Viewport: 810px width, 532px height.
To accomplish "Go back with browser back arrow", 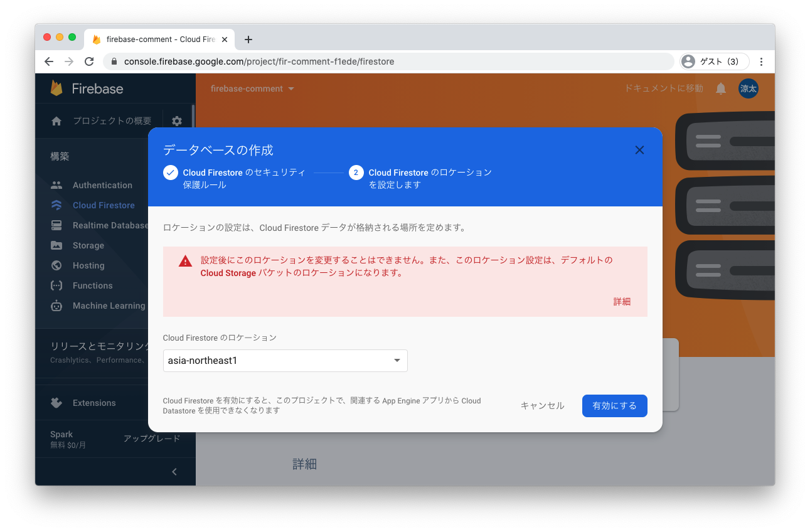I will tap(49, 61).
